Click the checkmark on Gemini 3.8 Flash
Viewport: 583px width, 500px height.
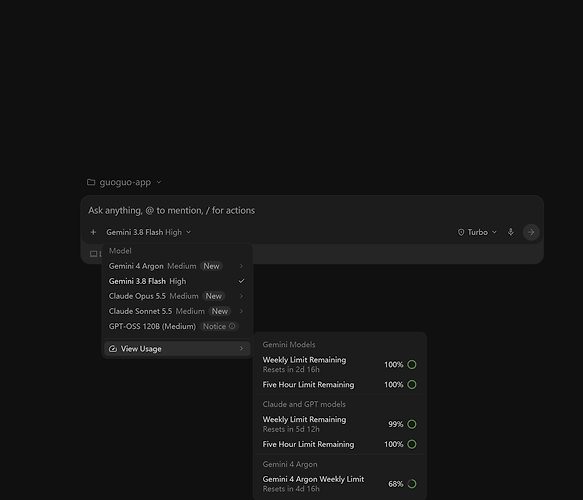[x=241, y=281]
